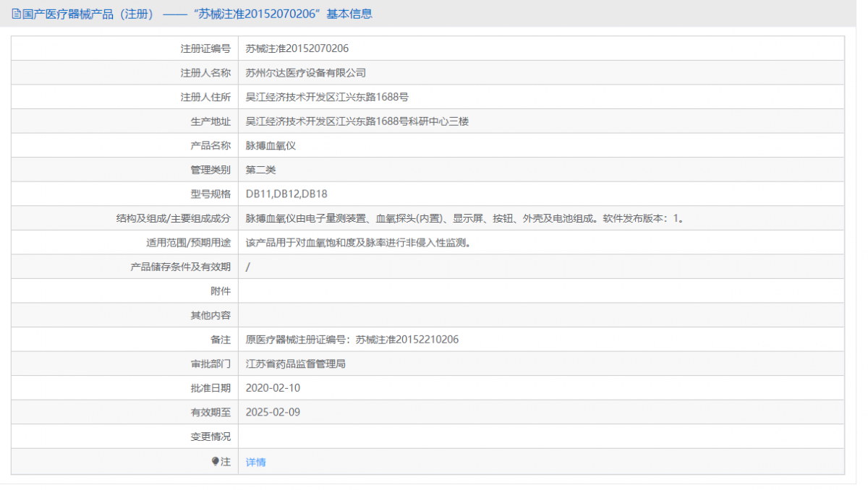Click the 批准日期 label
868x490 pixels.
210,388
